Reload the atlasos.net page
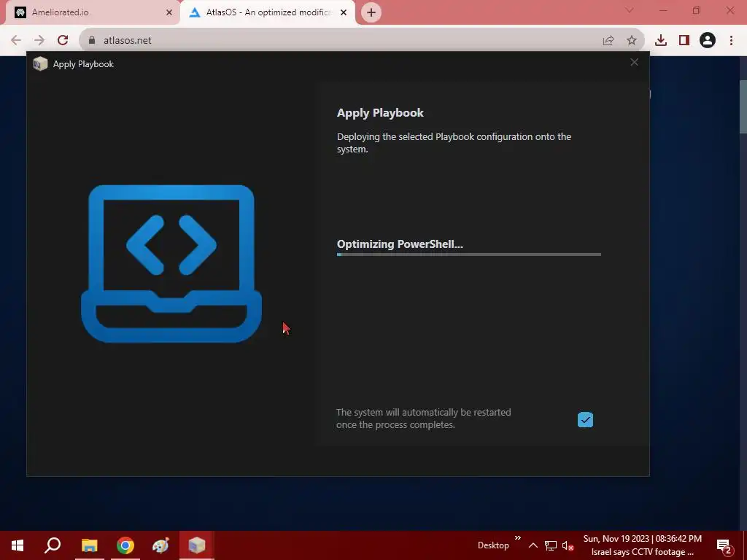747x560 pixels. coord(63,40)
